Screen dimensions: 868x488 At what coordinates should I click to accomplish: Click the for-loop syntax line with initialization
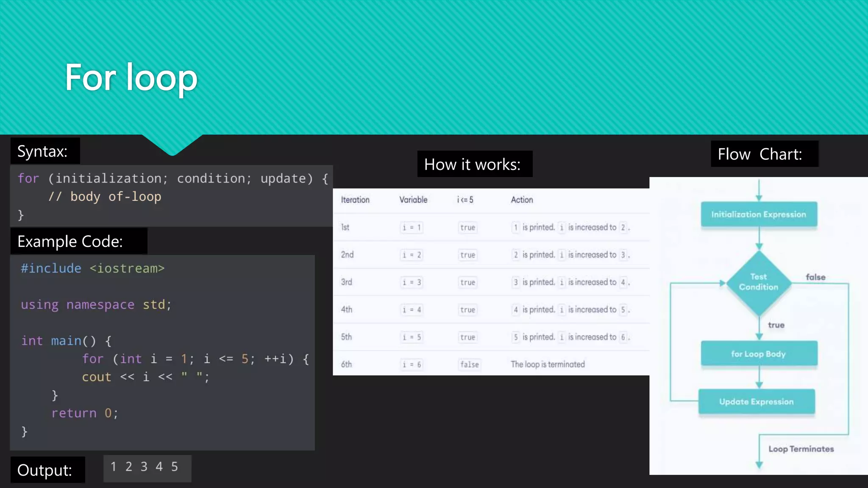pos(173,178)
